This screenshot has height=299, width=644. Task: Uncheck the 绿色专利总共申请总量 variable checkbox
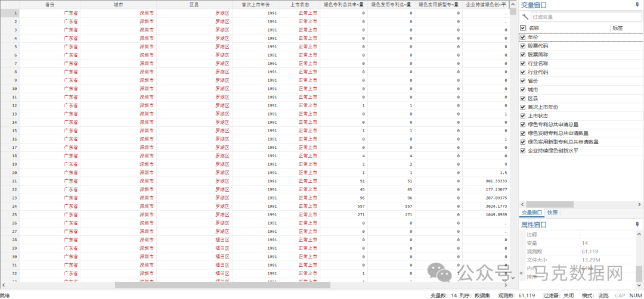(x=523, y=124)
